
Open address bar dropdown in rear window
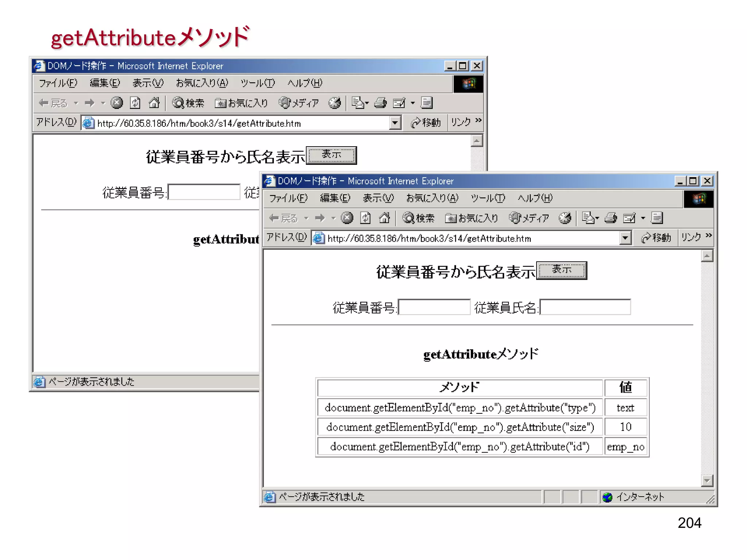click(395, 123)
